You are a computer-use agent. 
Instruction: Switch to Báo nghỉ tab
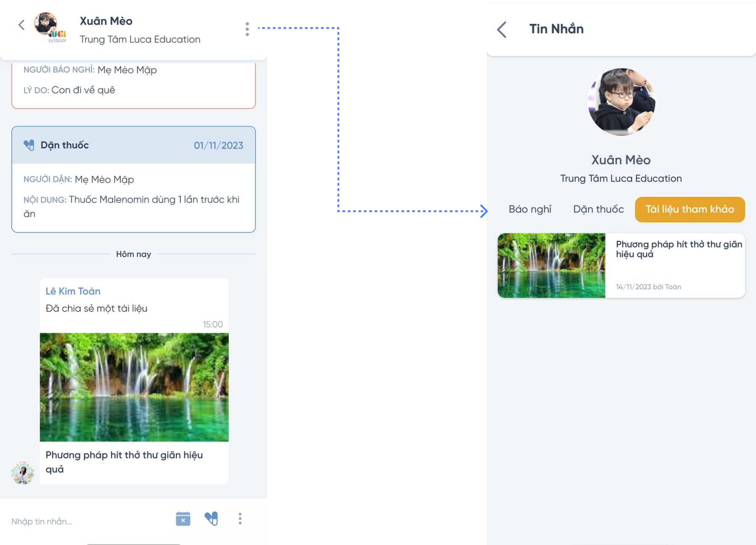pyautogui.click(x=530, y=209)
